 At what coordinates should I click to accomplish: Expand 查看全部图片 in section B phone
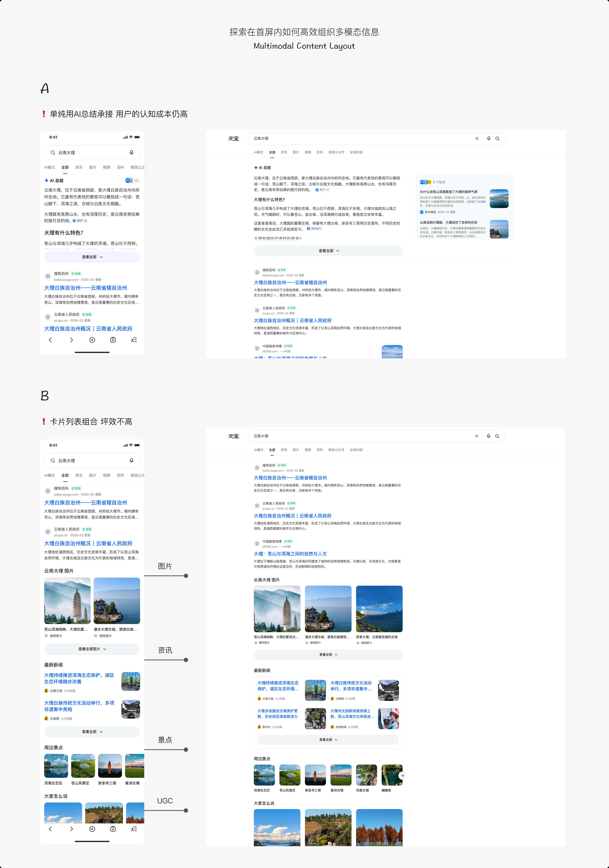click(92, 649)
